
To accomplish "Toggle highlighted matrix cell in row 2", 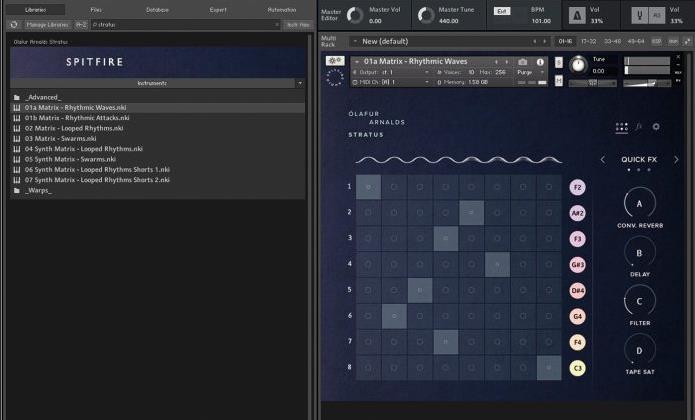I will point(471,213).
